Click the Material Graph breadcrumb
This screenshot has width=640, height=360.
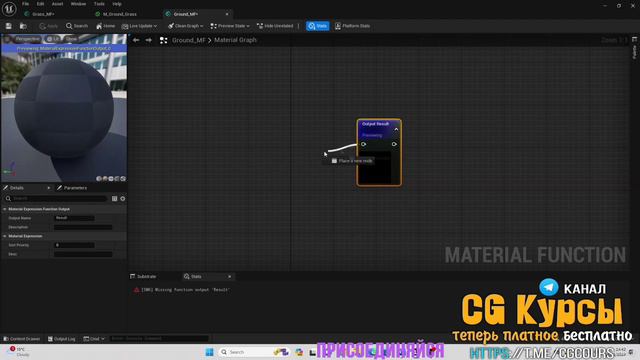pos(235,40)
